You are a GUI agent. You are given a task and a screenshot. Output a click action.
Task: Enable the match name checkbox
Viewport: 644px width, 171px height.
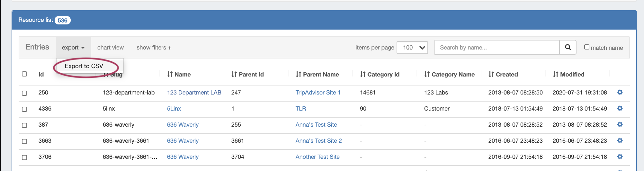(x=587, y=47)
